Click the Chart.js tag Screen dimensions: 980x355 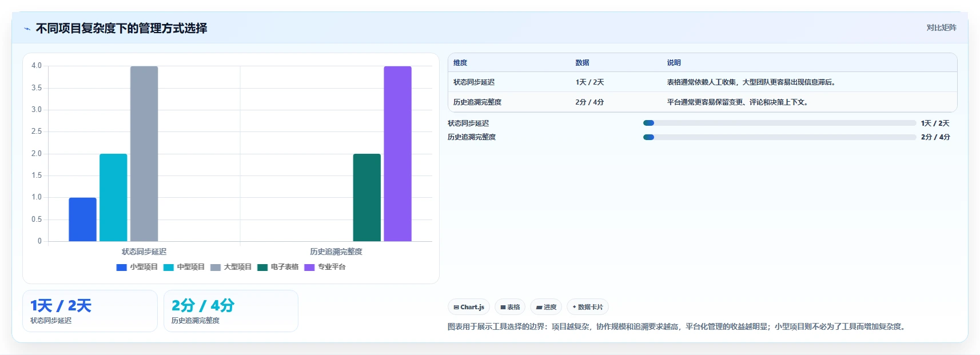coord(469,307)
